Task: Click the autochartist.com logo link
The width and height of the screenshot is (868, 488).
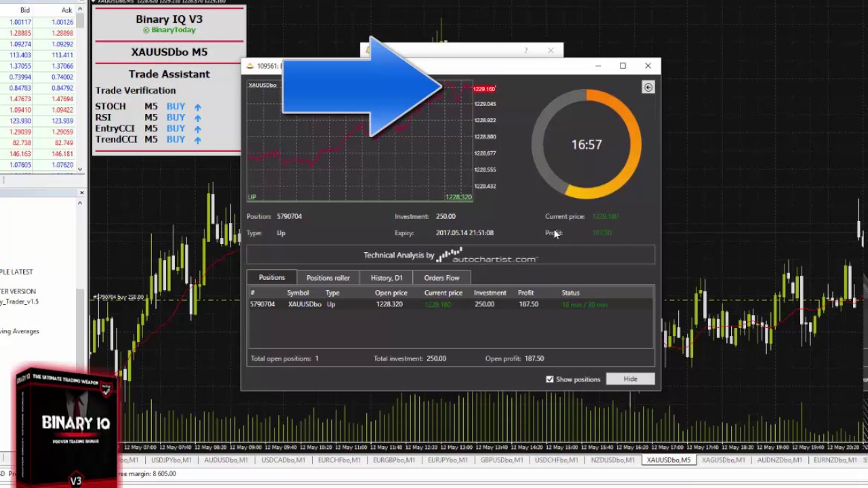Action: click(487, 256)
